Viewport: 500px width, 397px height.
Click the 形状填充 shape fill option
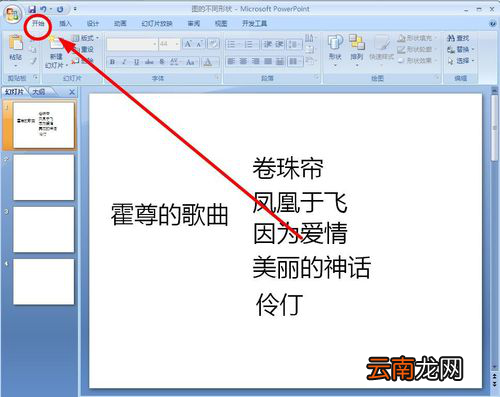417,38
